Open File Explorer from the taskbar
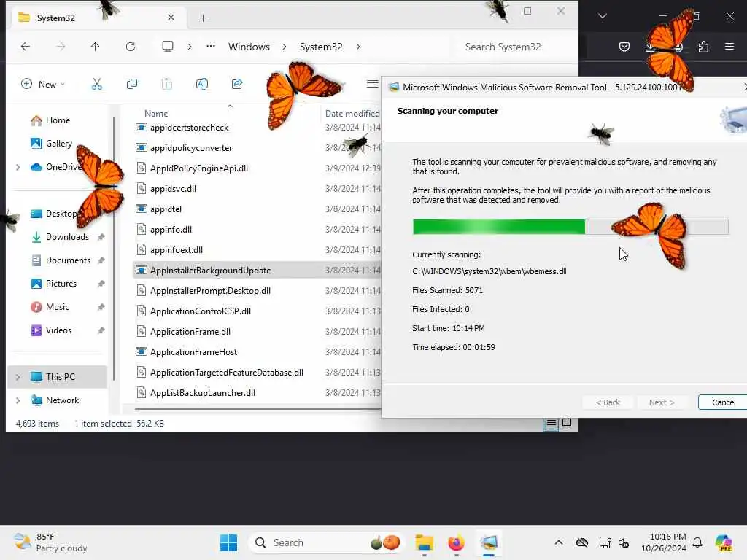Viewport: 747px width, 560px height. pyautogui.click(x=424, y=542)
